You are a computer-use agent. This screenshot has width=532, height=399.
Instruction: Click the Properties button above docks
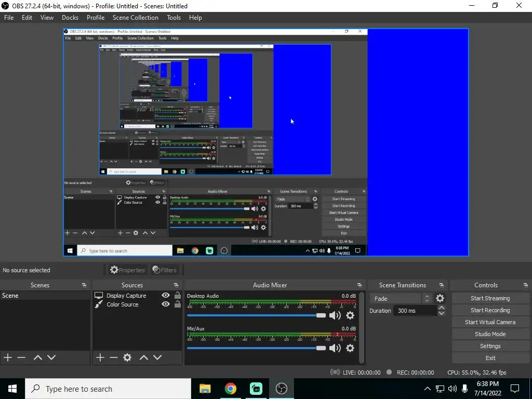[128, 270]
